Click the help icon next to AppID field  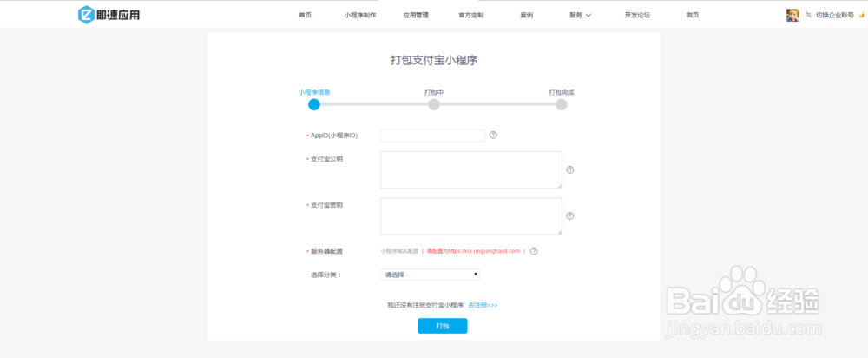click(x=493, y=135)
